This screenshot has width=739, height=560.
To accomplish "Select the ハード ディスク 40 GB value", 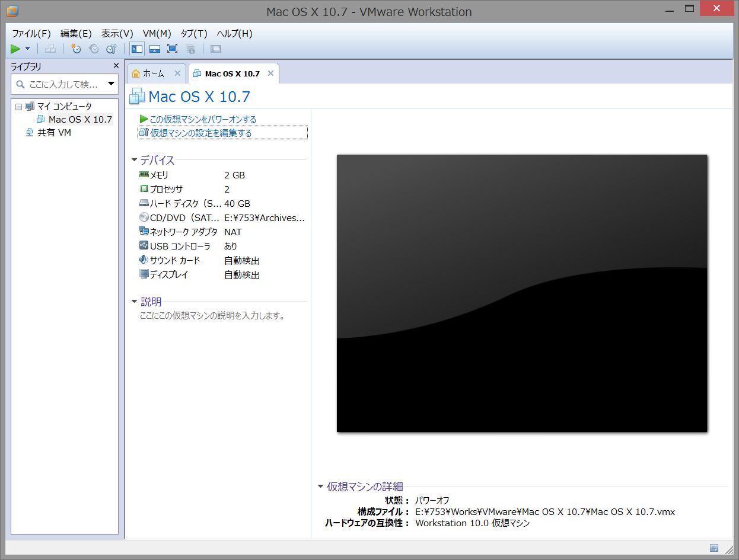I will click(237, 203).
